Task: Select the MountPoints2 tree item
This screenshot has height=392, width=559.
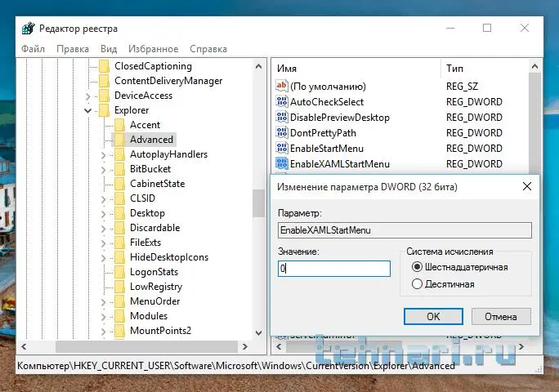Action: pos(160,331)
